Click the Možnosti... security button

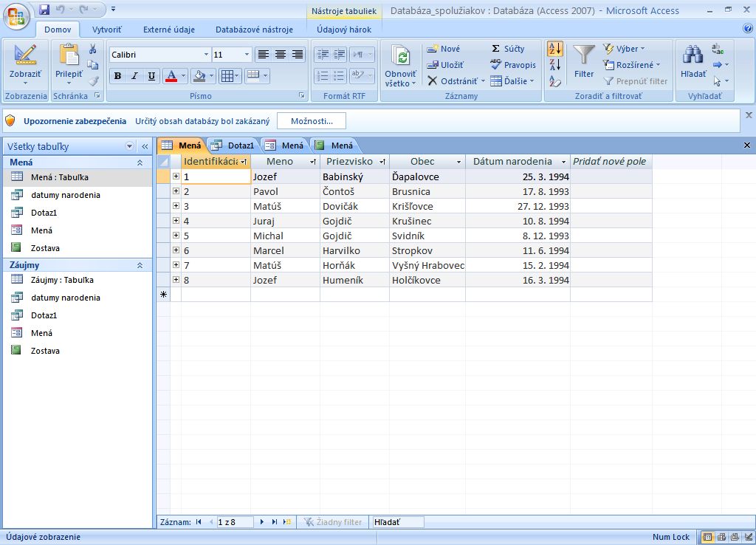tap(312, 121)
